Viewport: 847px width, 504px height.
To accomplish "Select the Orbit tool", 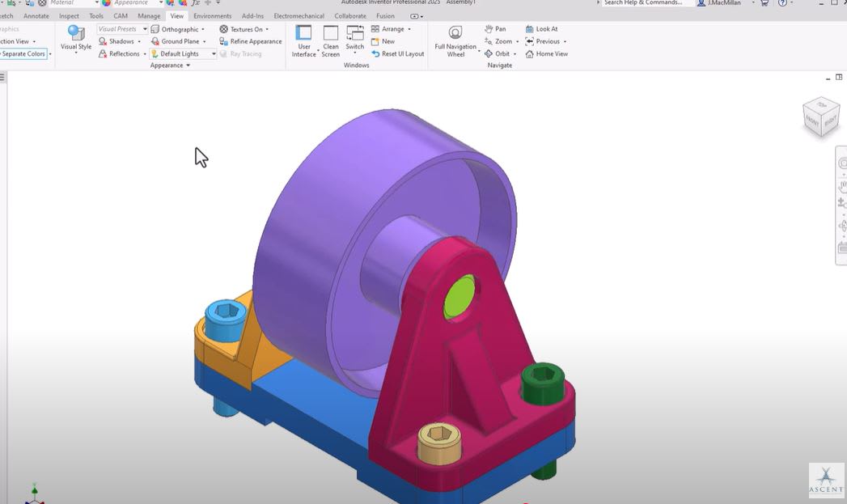I will tap(498, 54).
